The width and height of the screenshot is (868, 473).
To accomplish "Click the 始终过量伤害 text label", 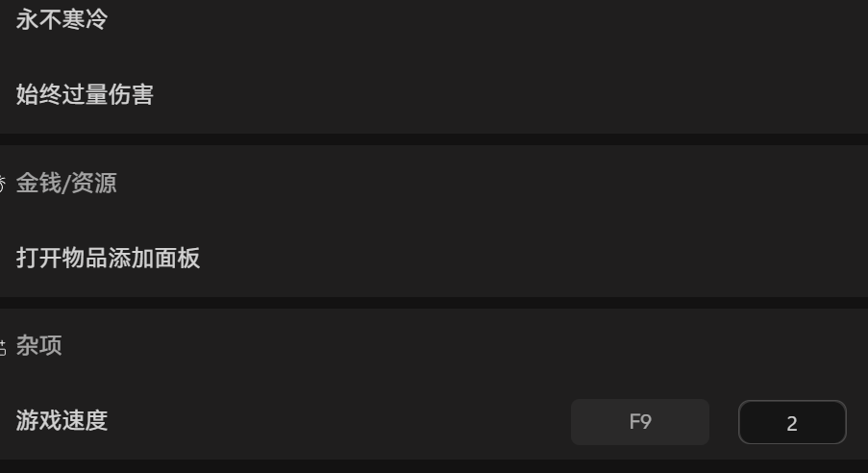I will [85, 94].
